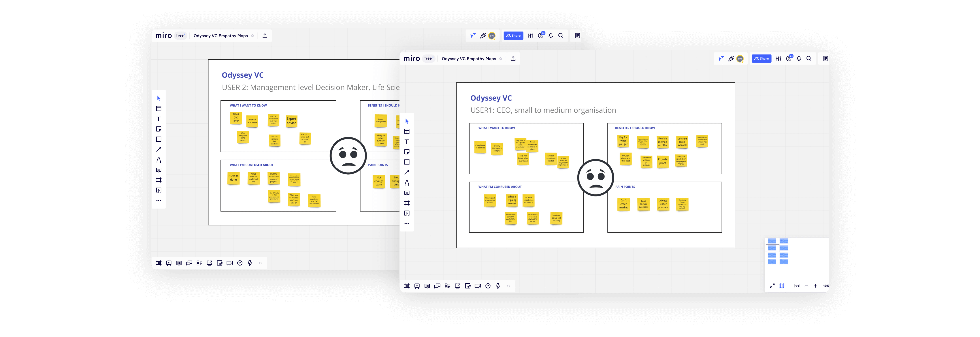The width and height of the screenshot is (980, 337).
Task: Select 'Expert advice' sticky note in back window
Action: 291,121
